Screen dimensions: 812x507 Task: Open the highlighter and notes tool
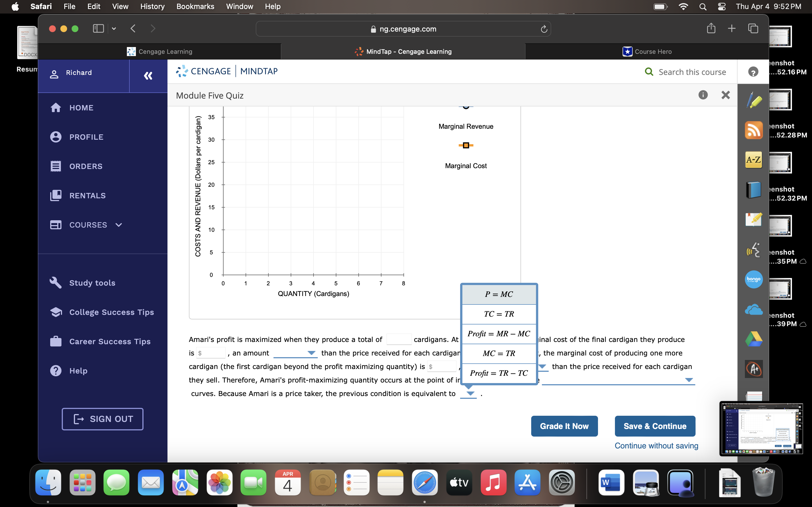click(754, 220)
